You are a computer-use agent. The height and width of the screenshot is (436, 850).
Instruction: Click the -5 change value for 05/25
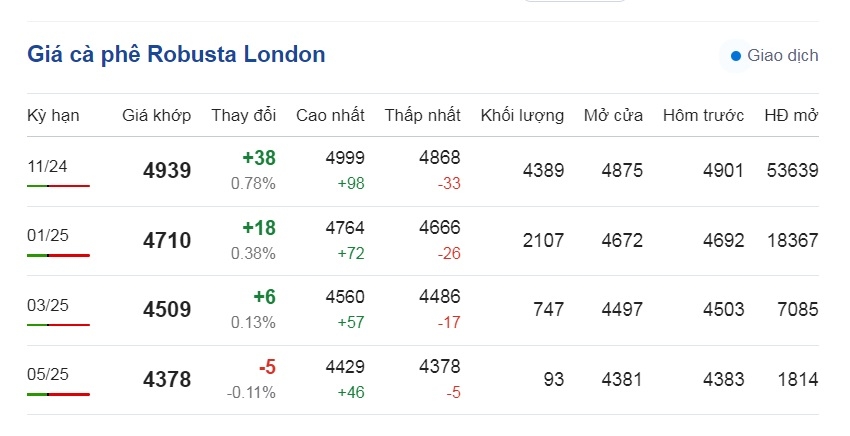(267, 367)
